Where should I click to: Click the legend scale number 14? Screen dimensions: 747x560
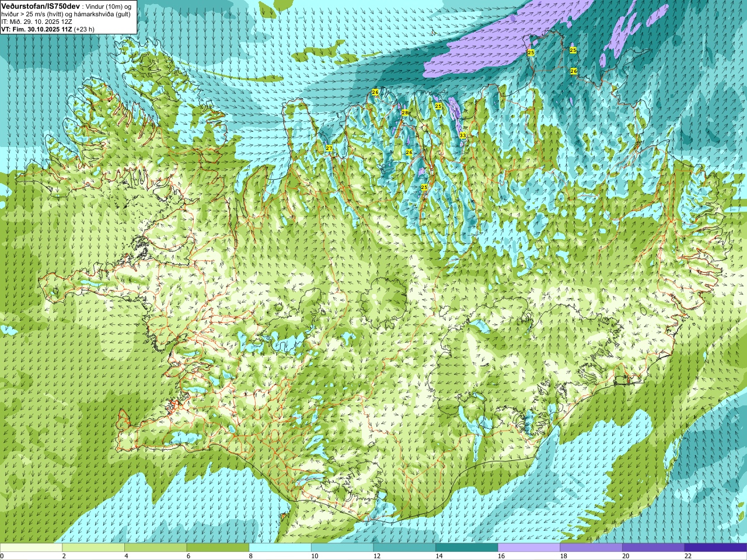(x=439, y=556)
